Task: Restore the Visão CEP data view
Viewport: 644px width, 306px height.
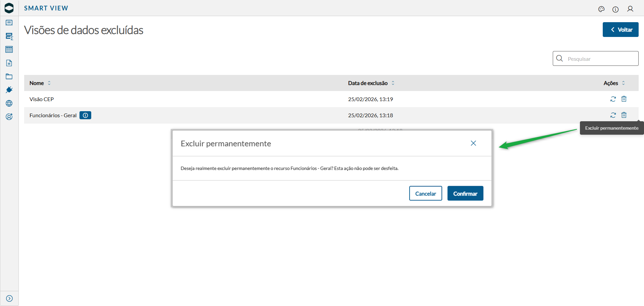Action: (x=613, y=99)
